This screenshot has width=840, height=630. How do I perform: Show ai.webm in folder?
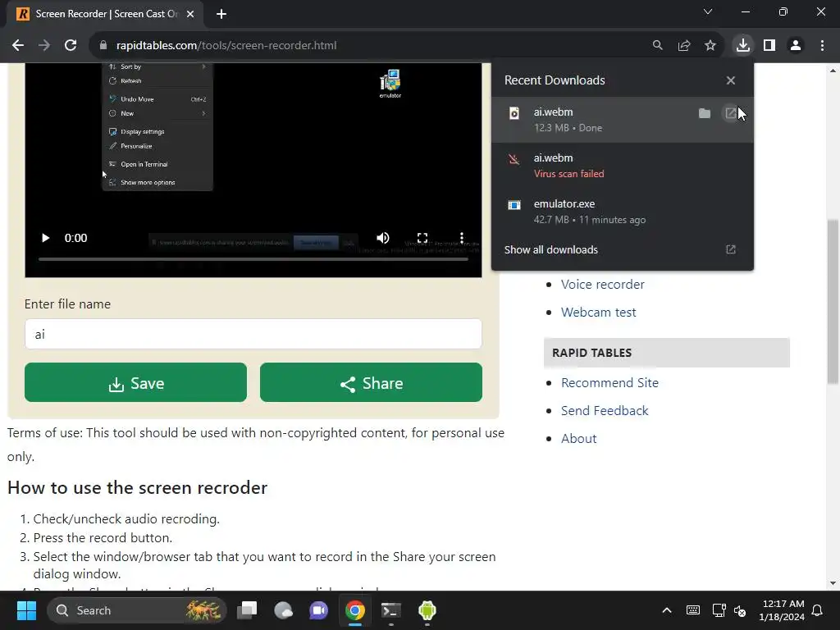(x=705, y=113)
